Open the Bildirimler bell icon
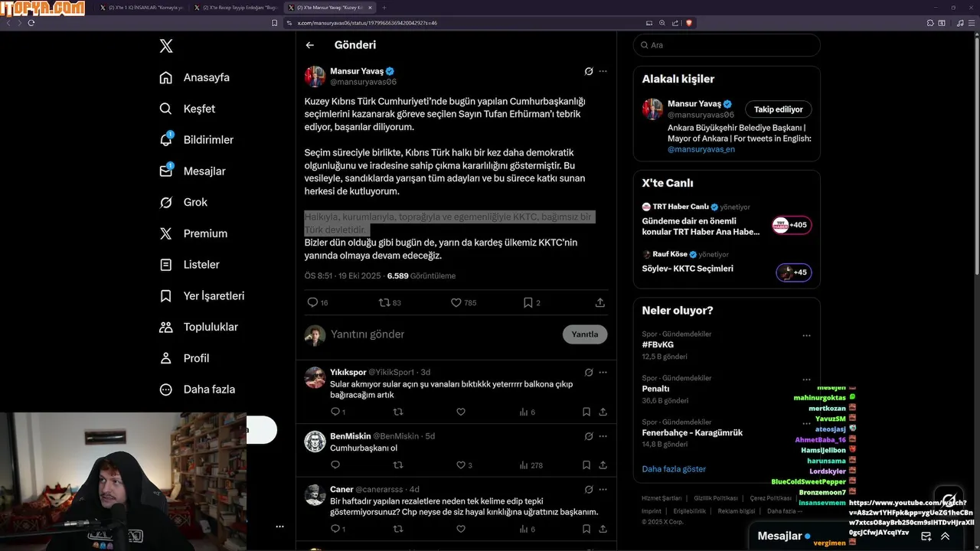The height and width of the screenshot is (551, 980). 166,139
